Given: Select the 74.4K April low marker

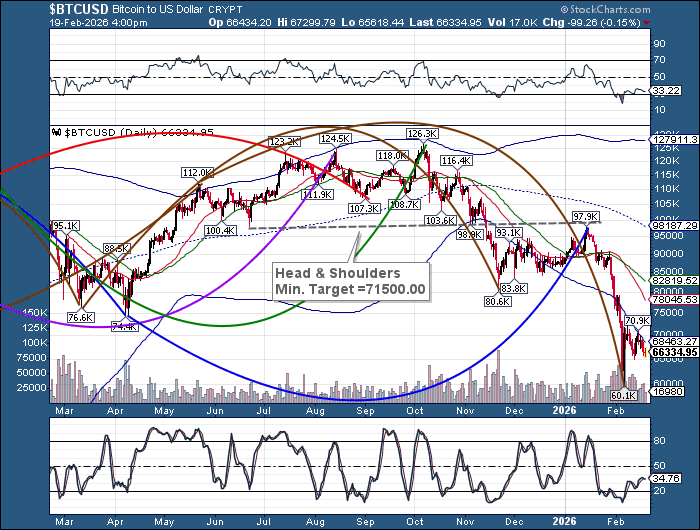Looking at the screenshot, I should 125,298.
